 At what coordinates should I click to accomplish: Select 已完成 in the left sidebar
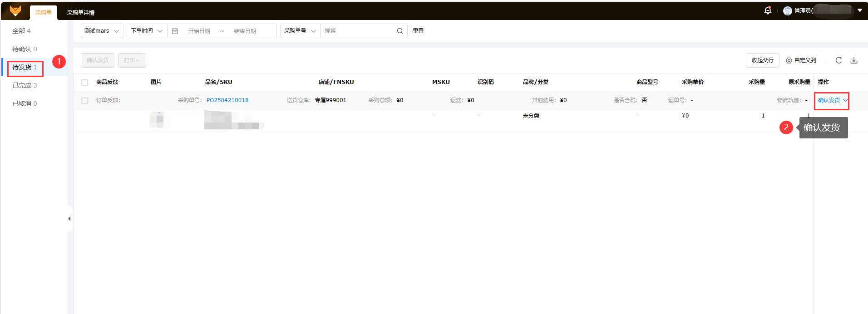(x=25, y=85)
